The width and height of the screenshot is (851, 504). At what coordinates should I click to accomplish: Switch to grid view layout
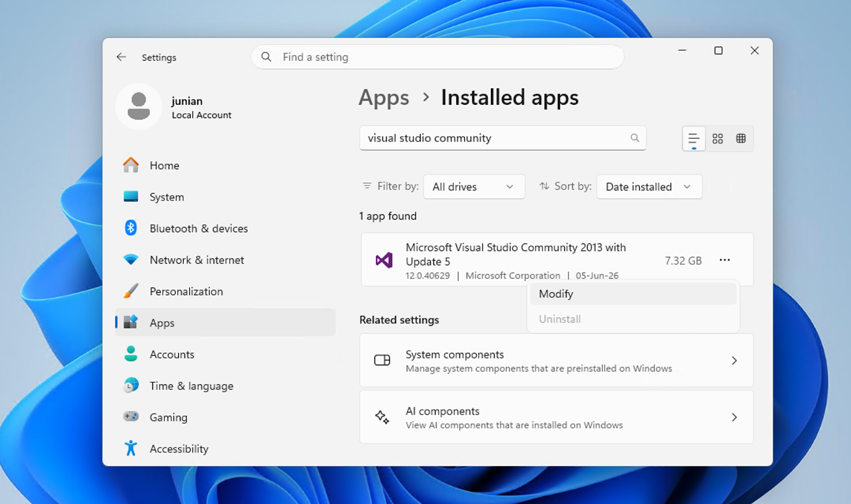click(717, 139)
